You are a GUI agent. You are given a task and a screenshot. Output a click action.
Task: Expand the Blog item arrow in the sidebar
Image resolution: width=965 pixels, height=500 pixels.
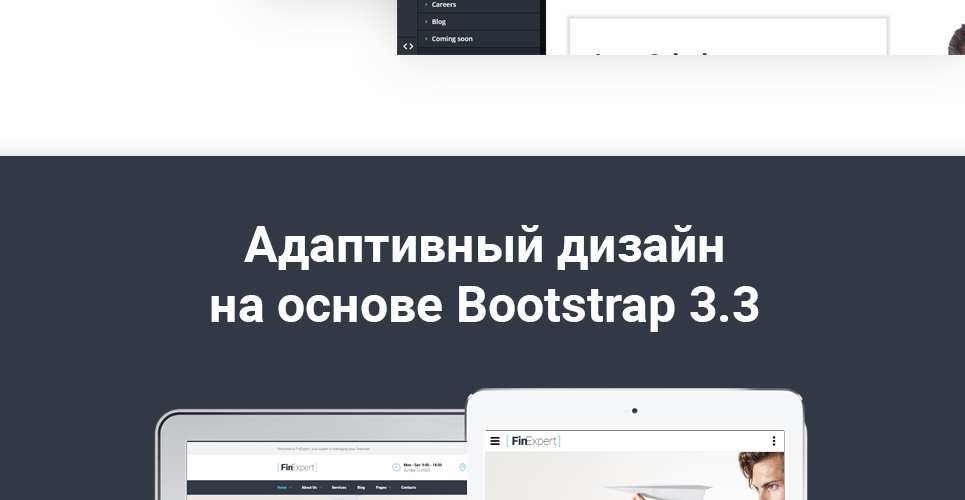pyautogui.click(x=426, y=22)
